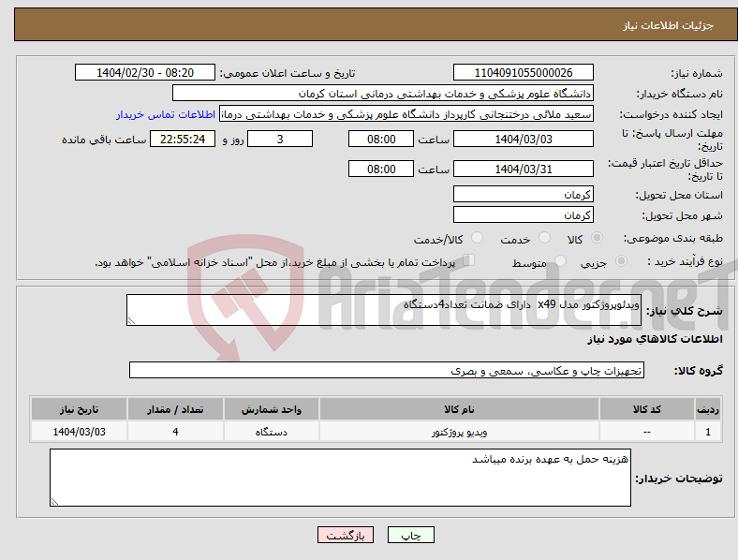Click the نام کالا column header
Screen dimensions: 738x560
pos(459,409)
